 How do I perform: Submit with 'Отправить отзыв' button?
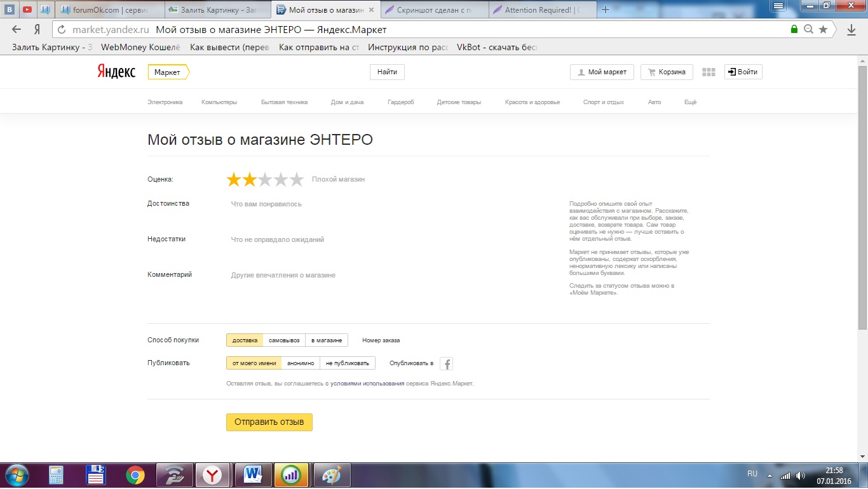[269, 422]
